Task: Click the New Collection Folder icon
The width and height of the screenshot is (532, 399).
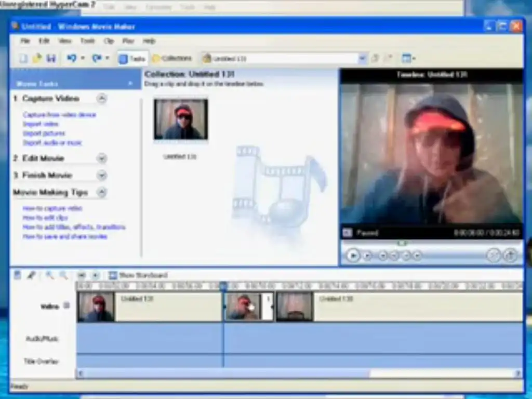Action: pos(389,58)
